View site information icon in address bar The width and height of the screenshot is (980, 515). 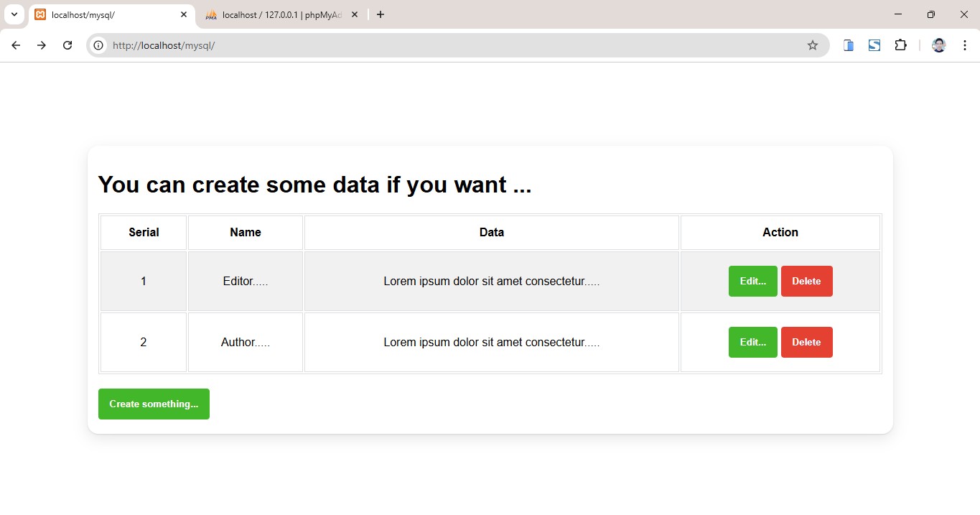[99, 45]
